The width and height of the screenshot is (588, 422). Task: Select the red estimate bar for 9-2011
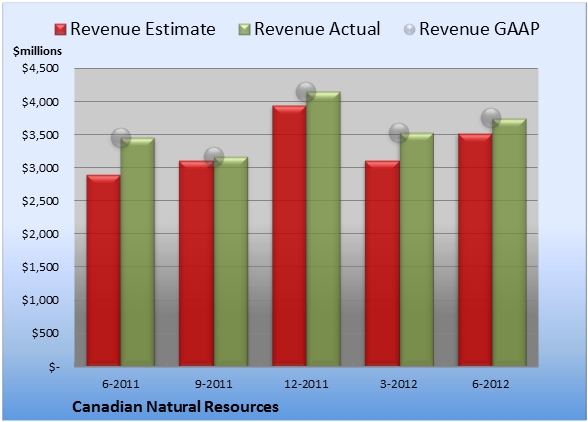pyautogui.click(x=196, y=263)
